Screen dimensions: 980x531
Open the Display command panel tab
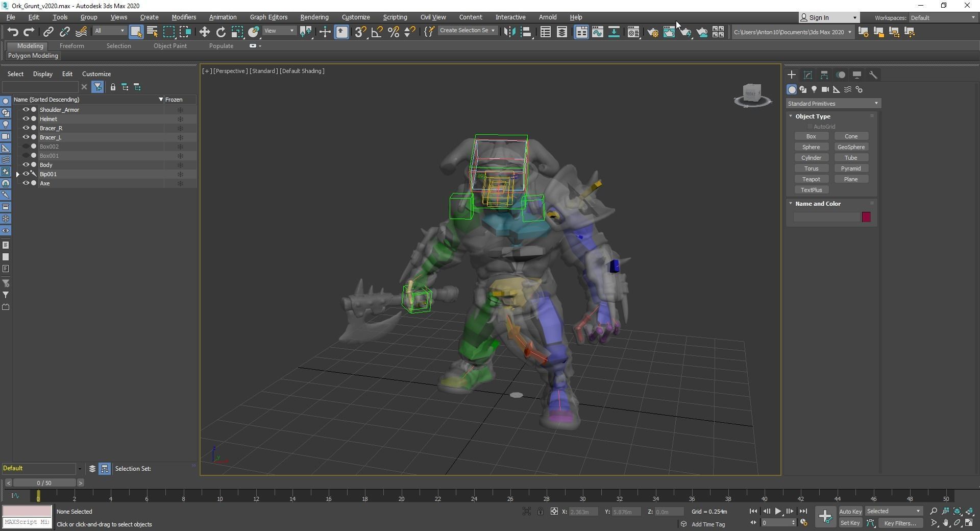pos(857,75)
